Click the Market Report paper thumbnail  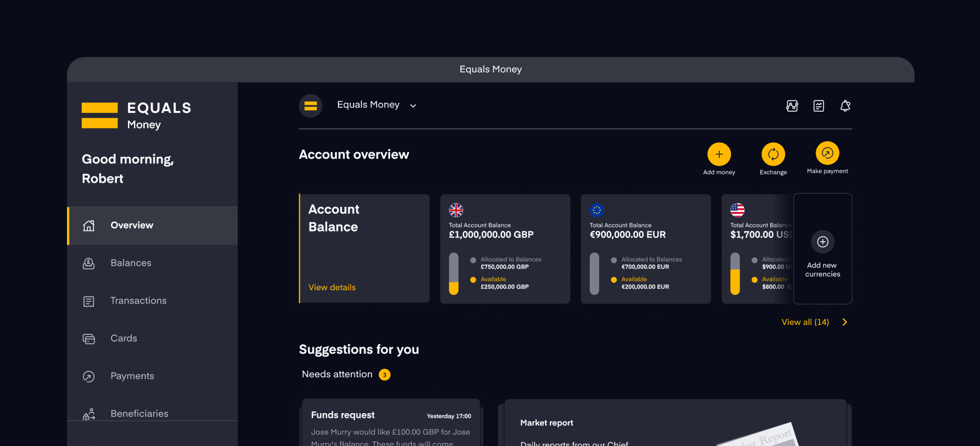point(758,435)
